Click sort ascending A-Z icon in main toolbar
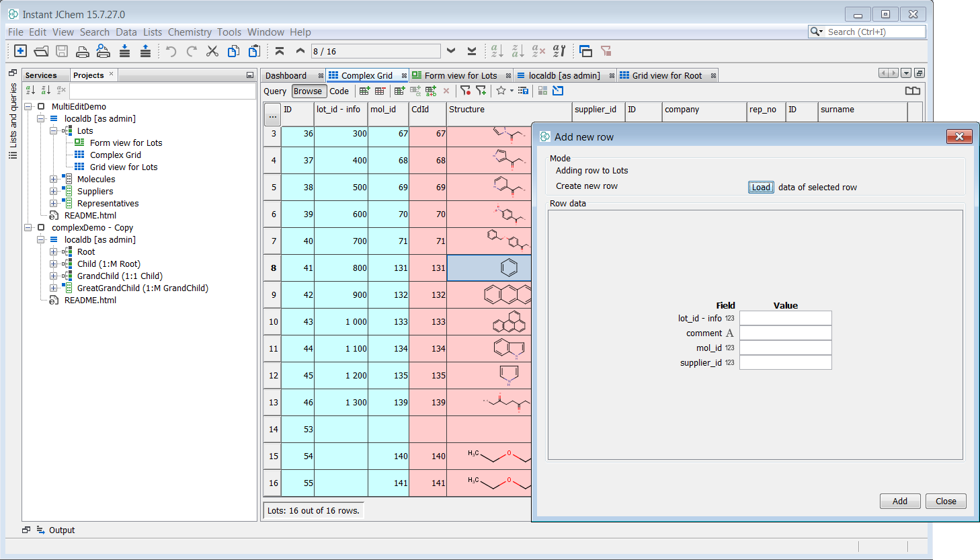This screenshot has width=980, height=560. 497,51
